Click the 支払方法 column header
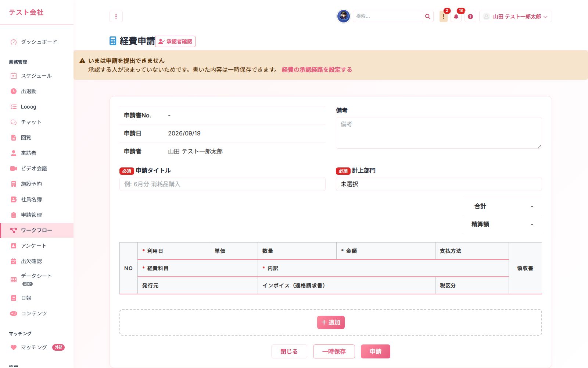Screen dimensions: 588x368 [472, 251]
